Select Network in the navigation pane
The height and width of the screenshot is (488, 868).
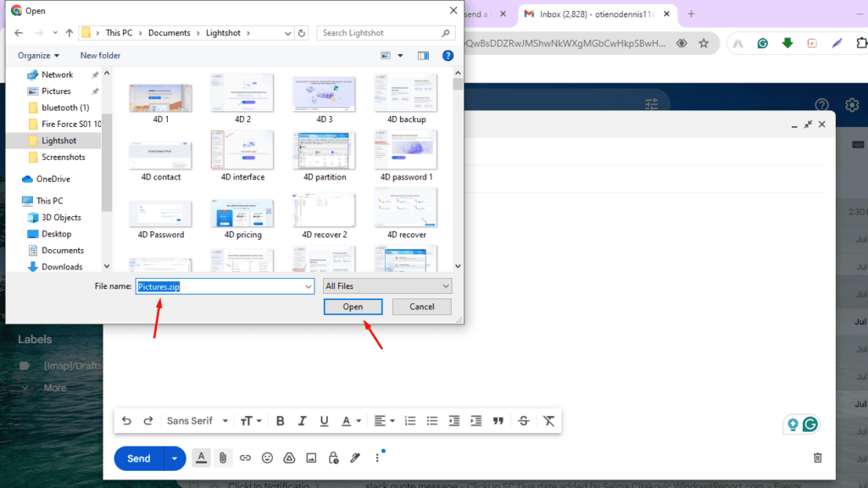(57, 75)
